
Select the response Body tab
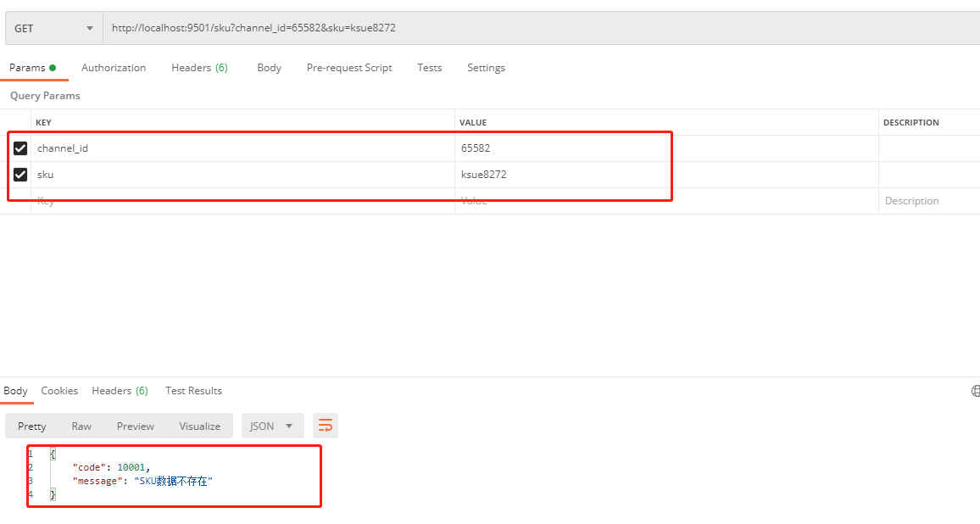15,391
